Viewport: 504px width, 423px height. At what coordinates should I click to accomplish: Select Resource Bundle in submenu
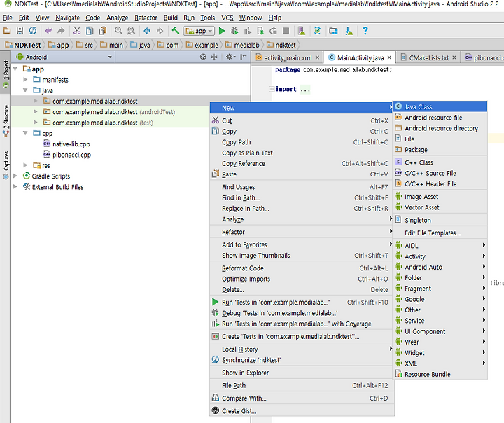(x=440, y=374)
